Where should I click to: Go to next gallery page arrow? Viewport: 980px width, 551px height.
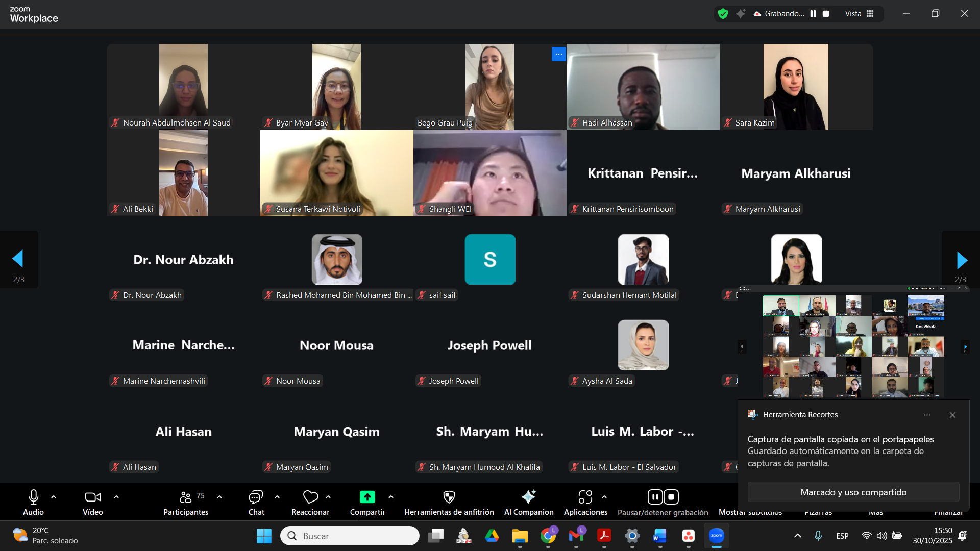click(x=961, y=260)
